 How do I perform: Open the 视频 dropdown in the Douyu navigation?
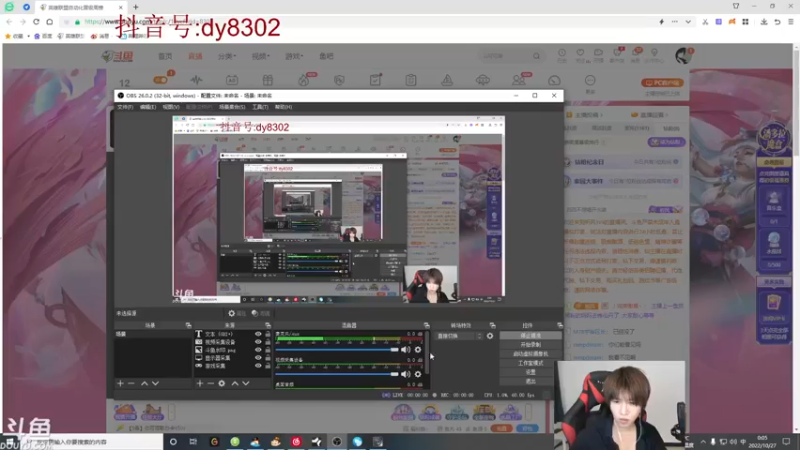click(x=260, y=56)
